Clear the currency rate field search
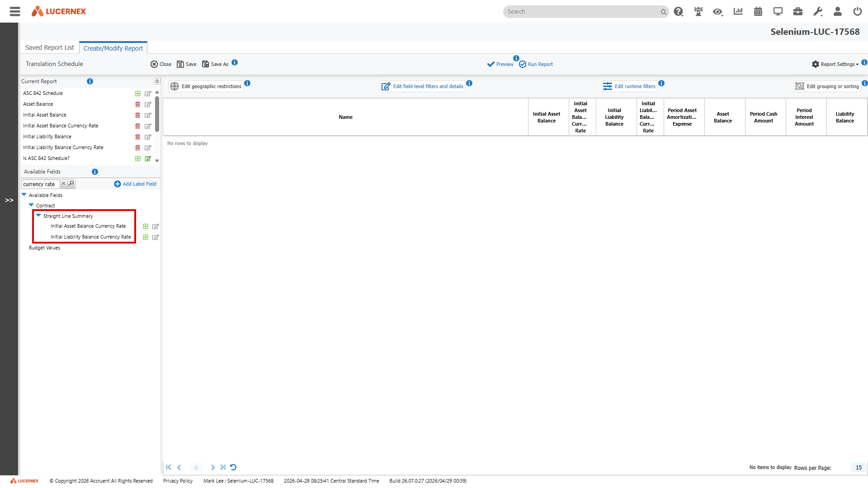This screenshot has height=488, width=868. 64,183
